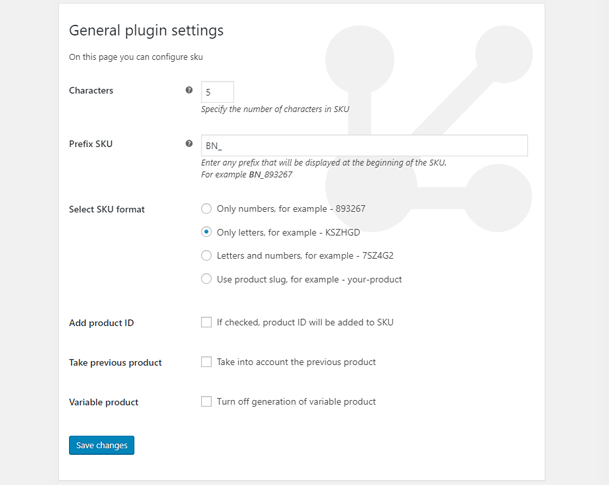Click the help icon next to Characters
Image resolution: width=609 pixels, height=485 pixels.
tap(189, 91)
